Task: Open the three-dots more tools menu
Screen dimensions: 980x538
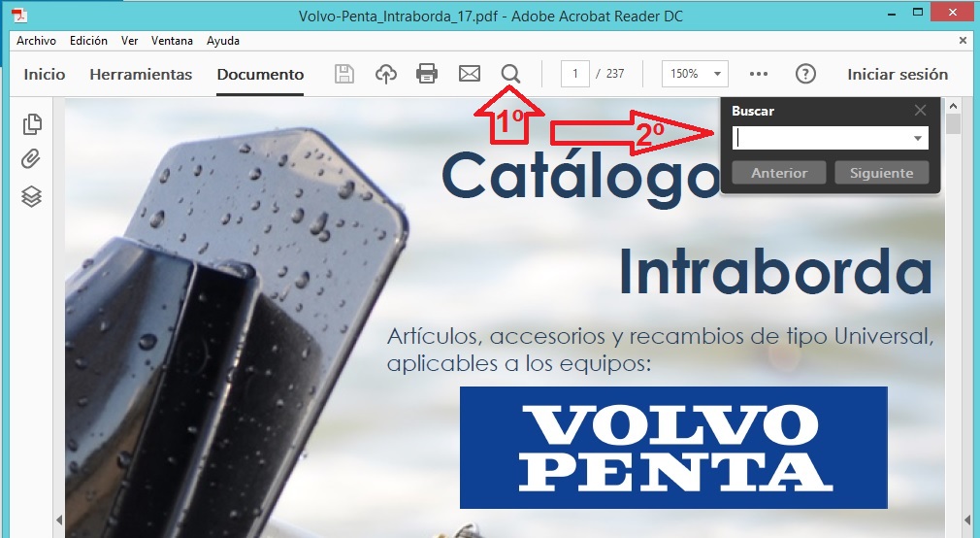Action: point(758,74)
